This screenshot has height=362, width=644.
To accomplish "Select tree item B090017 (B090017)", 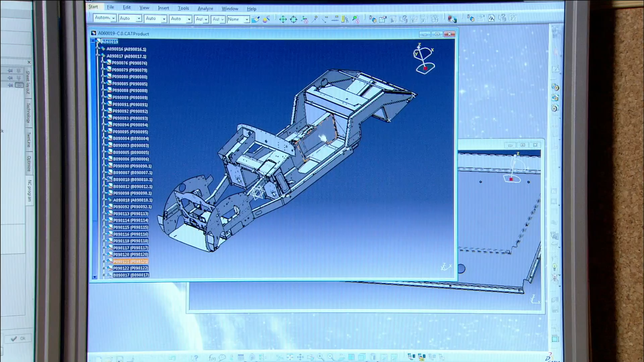I will (x=131, y=275).
